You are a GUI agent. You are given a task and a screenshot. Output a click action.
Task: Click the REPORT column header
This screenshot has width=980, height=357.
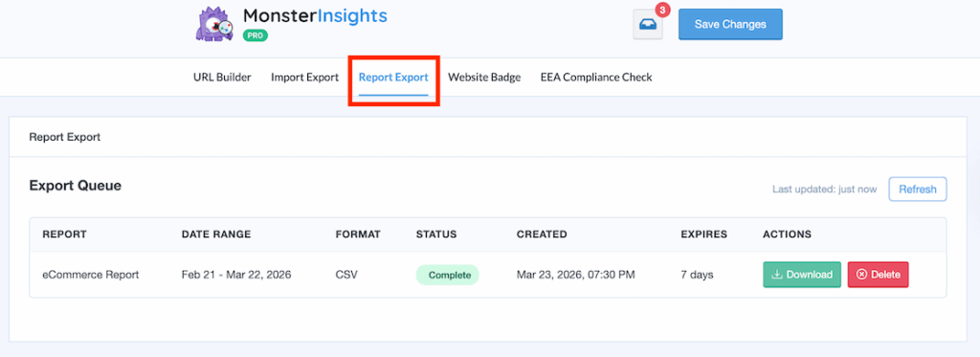pos(64,234)
